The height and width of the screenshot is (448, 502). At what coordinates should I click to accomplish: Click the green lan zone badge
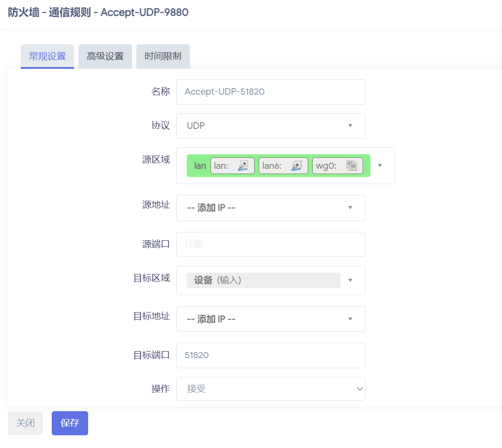click(x=200, y=166)
